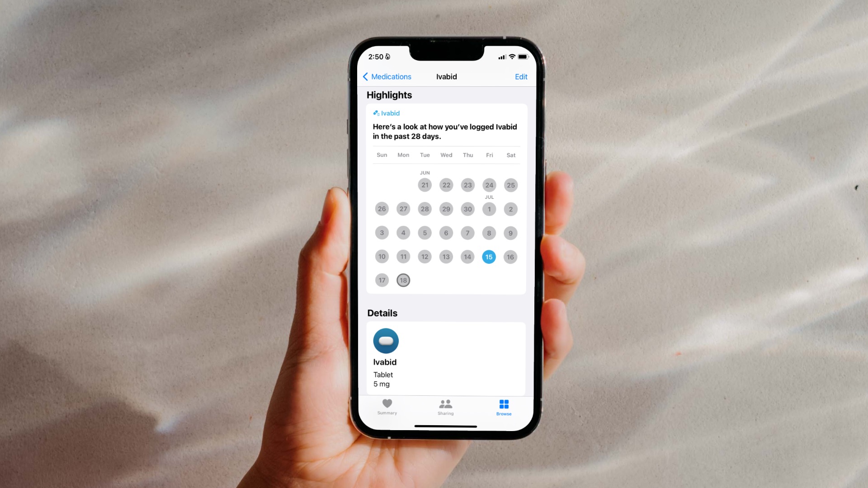This screenshot has width=868, height=488.
Task: Tap July 15 highlighted date circle
Action: [x=489, y=256]
